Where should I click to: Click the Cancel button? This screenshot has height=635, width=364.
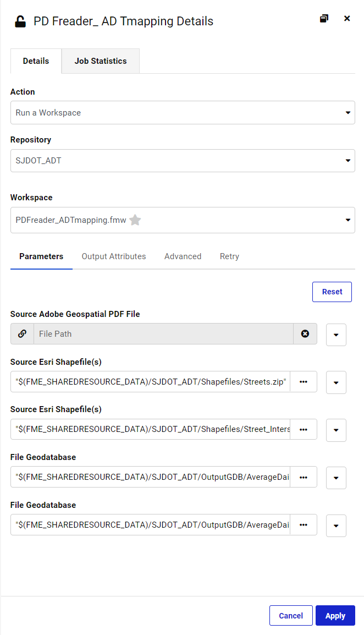(x=291, y=616)
